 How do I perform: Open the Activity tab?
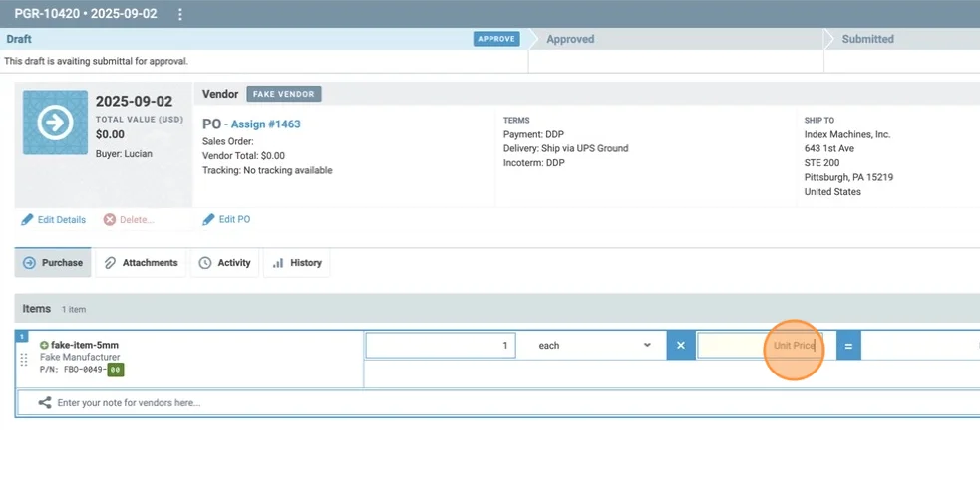pyautogui.click(x=224, y=263)
